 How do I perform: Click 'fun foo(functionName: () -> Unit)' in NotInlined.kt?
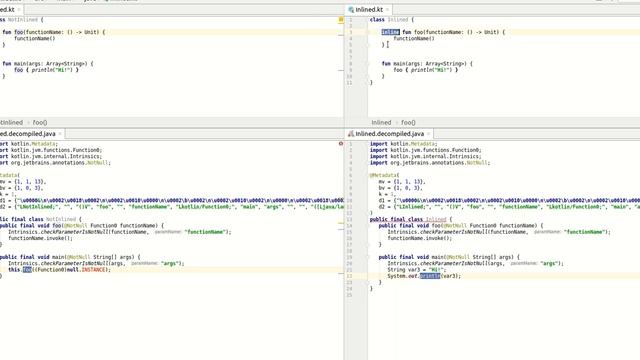click(x=51, y=32)
